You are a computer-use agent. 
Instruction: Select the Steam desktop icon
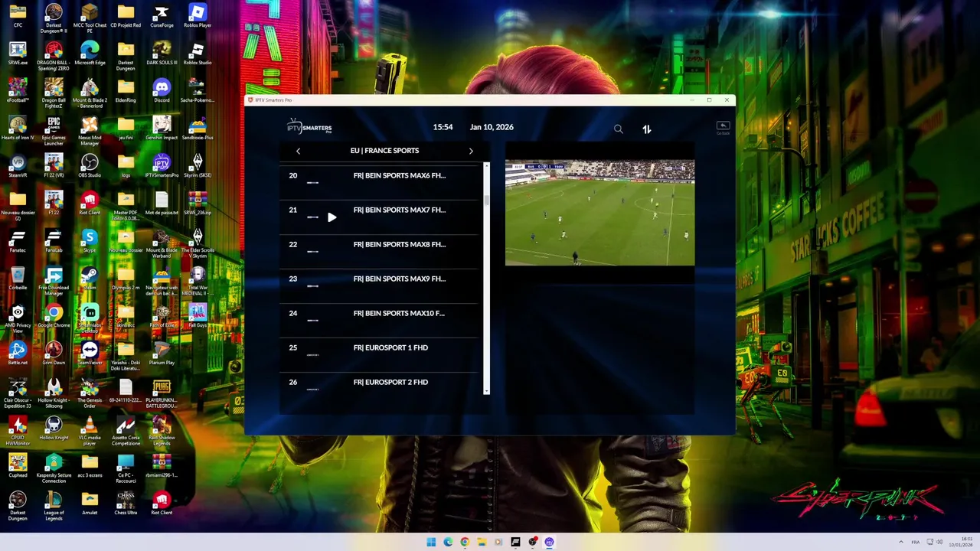[x=90, y=279]
